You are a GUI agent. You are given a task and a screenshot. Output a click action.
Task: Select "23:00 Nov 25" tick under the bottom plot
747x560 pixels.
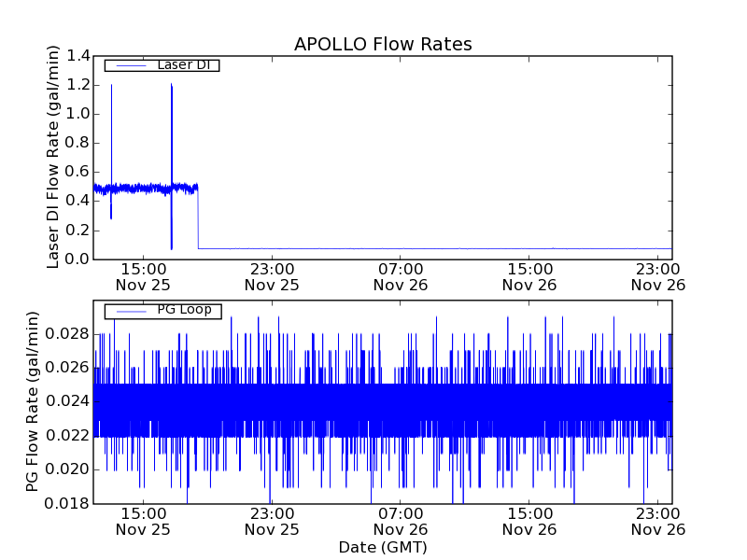coord(272,521)
